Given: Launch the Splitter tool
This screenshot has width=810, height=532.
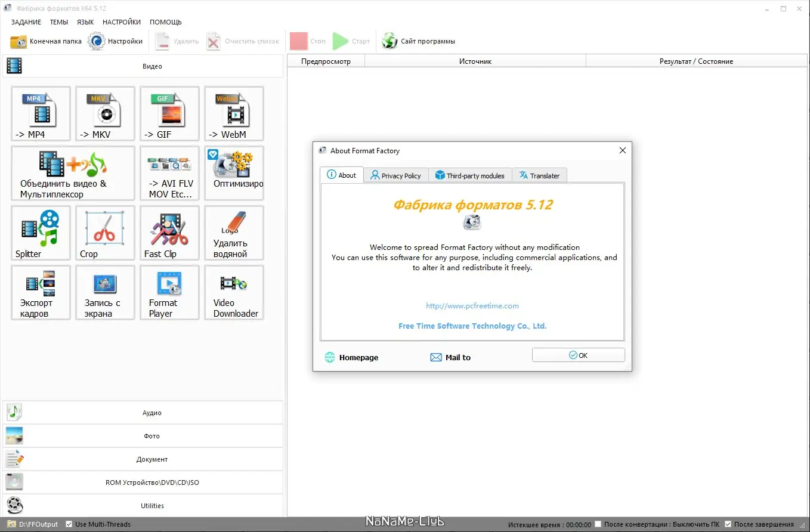Looking at the screenshot, I should [x=41, y=233].
